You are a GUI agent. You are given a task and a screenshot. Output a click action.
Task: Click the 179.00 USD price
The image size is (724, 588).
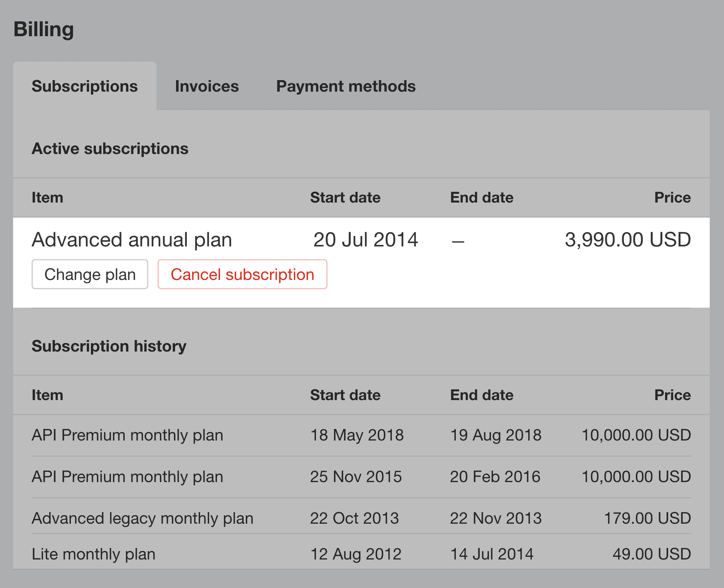tap(647, 518)
